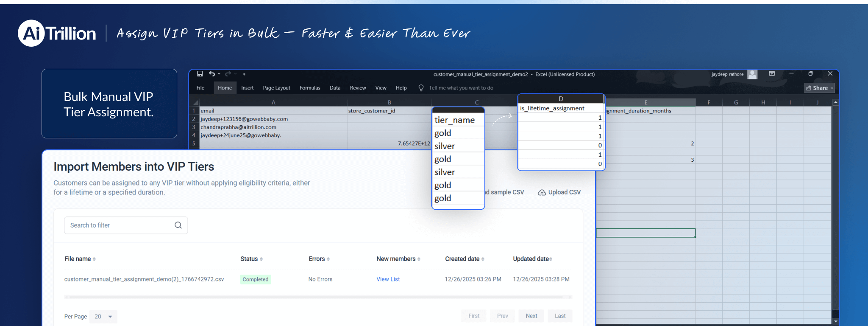Click cell chandraprabha@aitrillion.com
The height and width of the screenshot is (326, 868).
coord(273,127)
